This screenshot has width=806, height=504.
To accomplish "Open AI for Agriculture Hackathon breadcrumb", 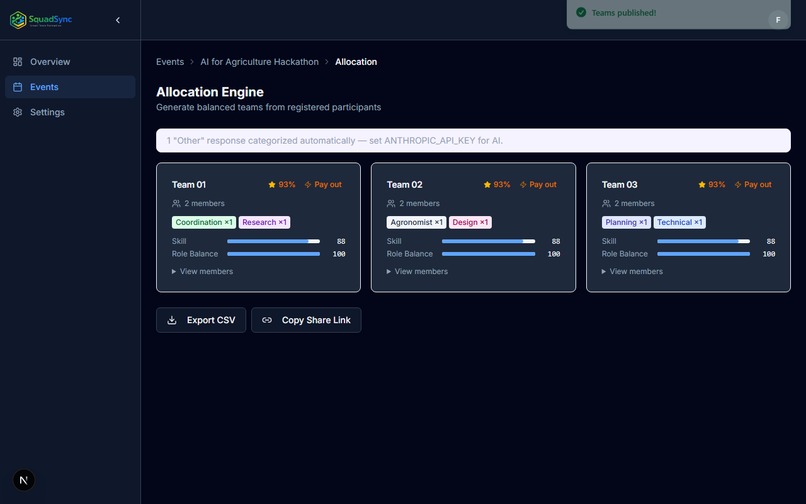I will coord(259,62).
